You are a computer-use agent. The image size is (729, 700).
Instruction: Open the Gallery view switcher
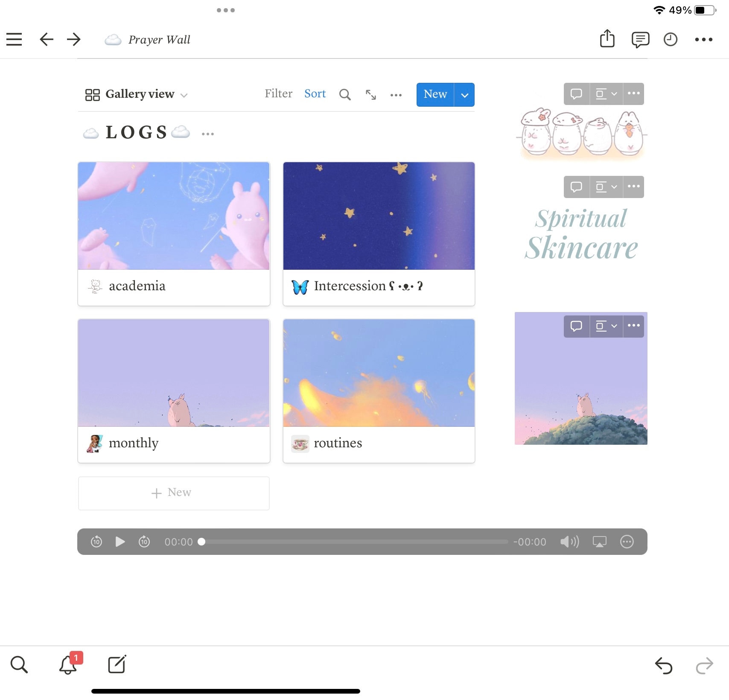pyautogui.click(x=135, y=94)
